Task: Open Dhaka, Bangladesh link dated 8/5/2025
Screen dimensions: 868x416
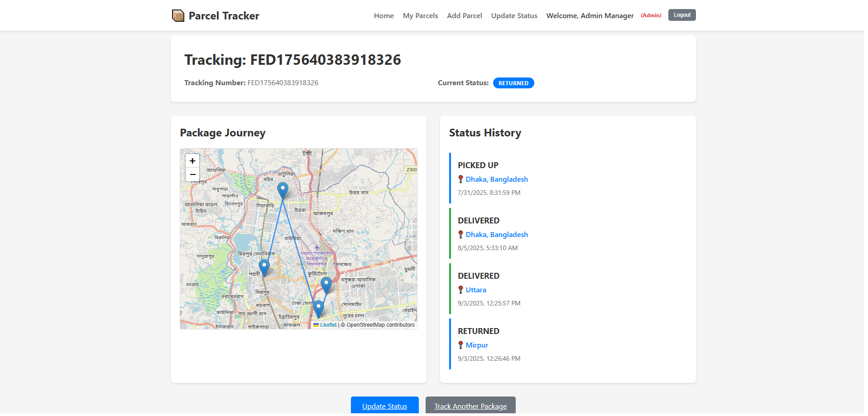Action: click(x=497, y=235)
